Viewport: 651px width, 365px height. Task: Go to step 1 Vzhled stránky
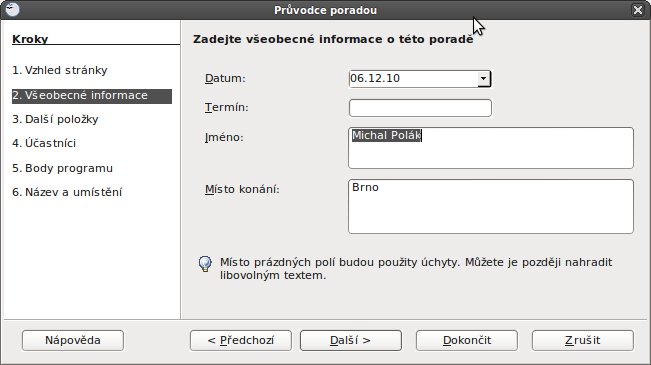60,70
